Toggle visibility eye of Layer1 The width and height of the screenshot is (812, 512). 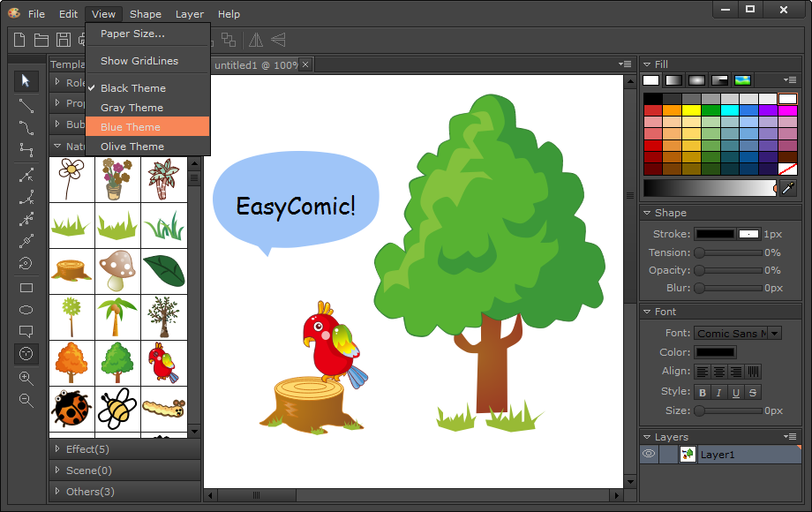tap(649, 454)
